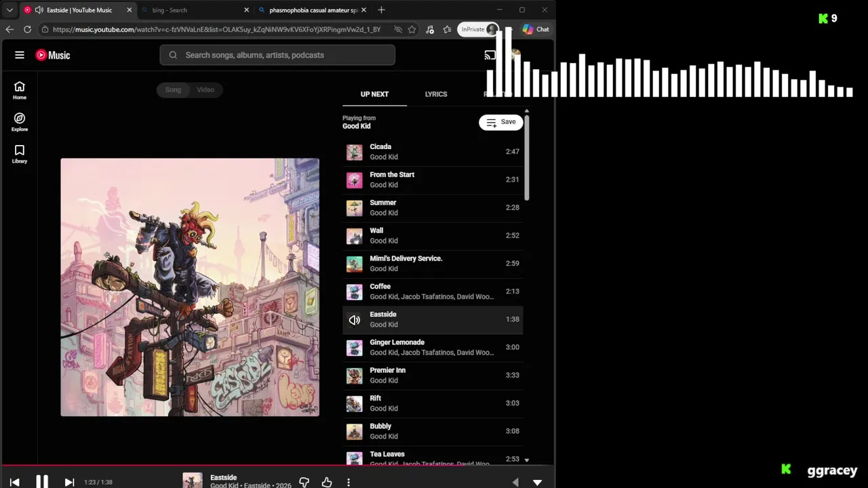
Task: Click the music note media icon in the toolbar
Action: click(x=430, y=29)
